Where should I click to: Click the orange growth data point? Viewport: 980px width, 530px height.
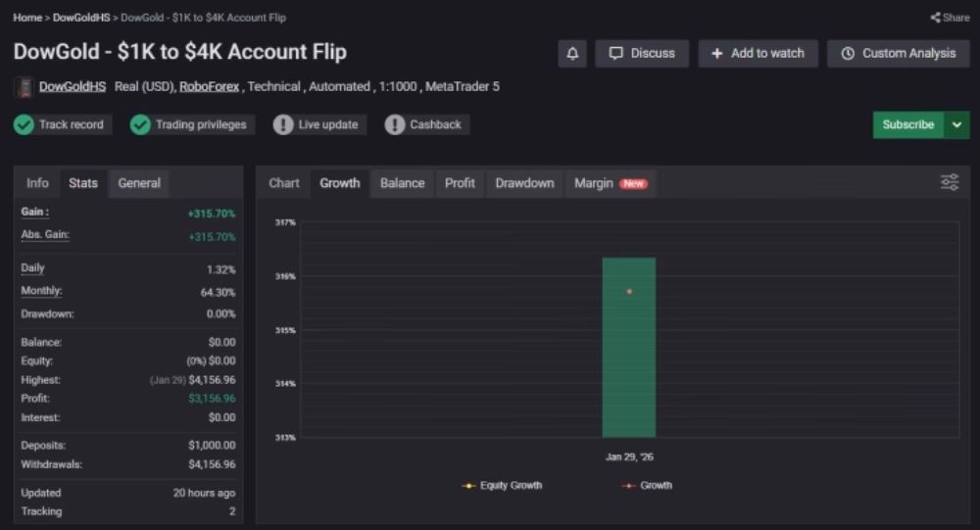point(629,292)
